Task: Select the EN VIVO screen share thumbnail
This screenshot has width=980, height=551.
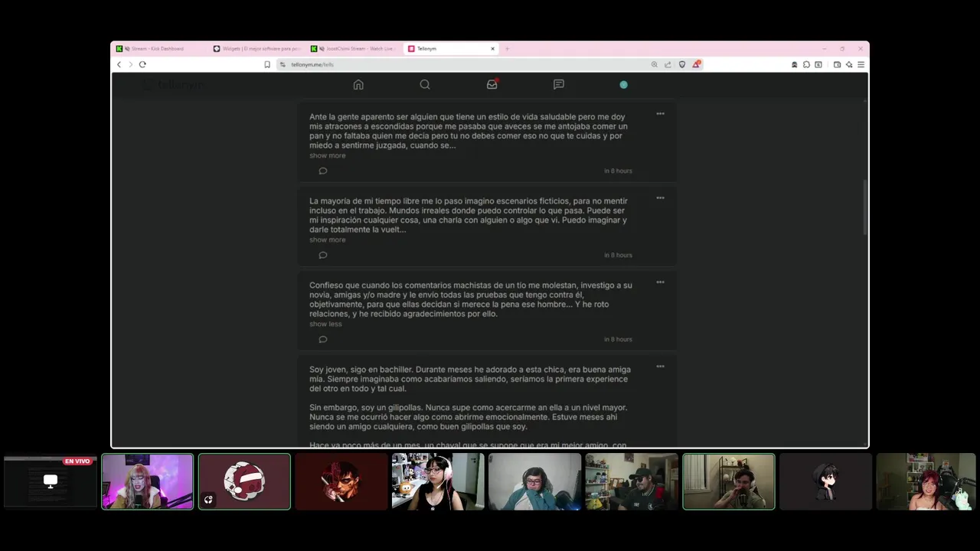Action: pyautogui.click(x=51, y=481)
